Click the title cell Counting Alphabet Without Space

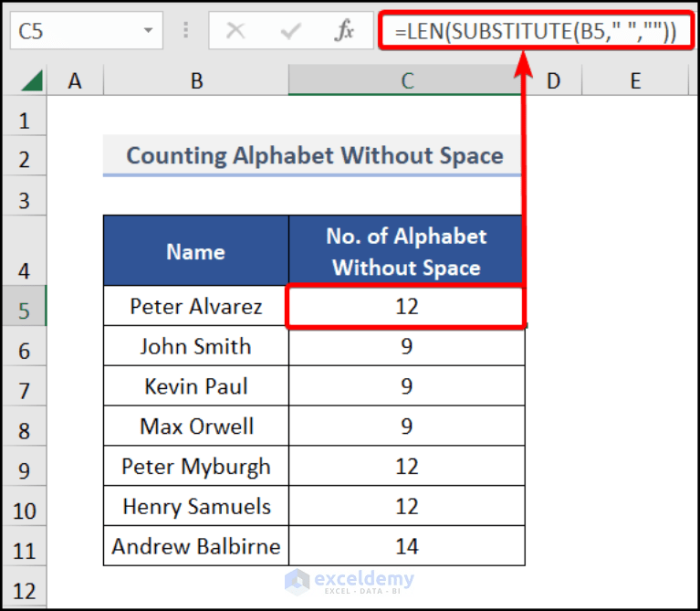[314, 155]
